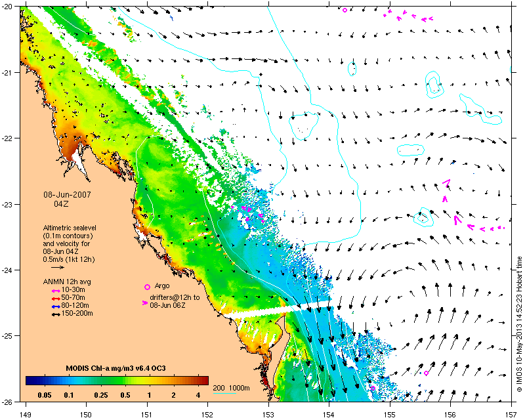Click the '152' longitude axis label
The width and height of the screenshot is (525, 420).
[x=207, y=415]
